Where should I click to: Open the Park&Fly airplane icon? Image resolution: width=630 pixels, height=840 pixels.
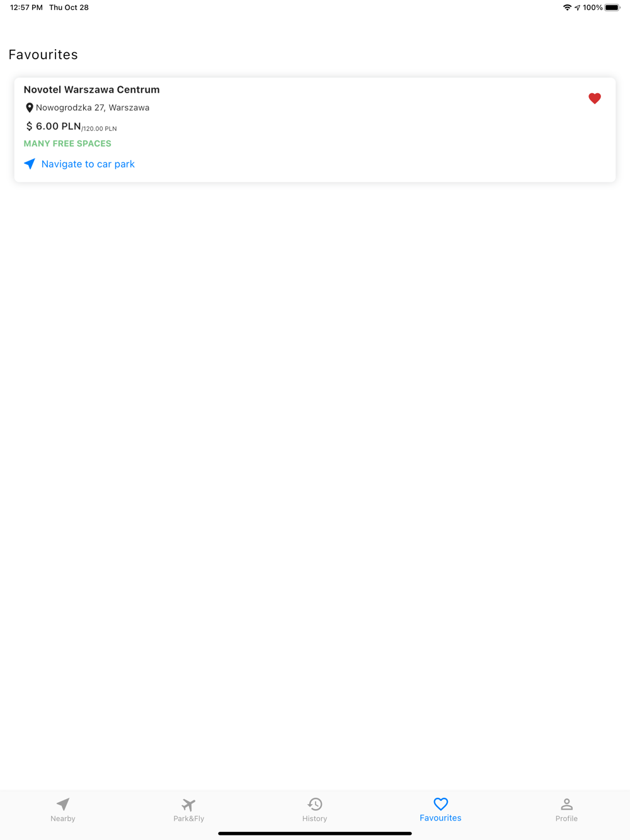(x=188, y=804)
